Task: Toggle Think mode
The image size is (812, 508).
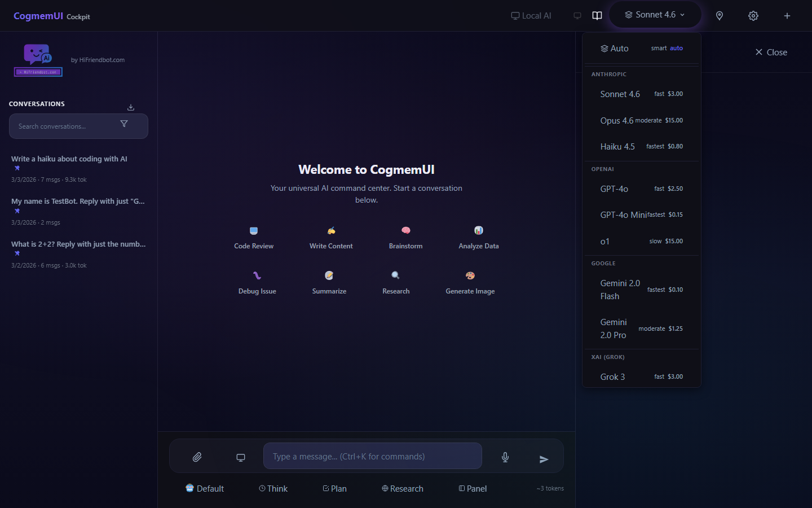Action: click(273, 489)
